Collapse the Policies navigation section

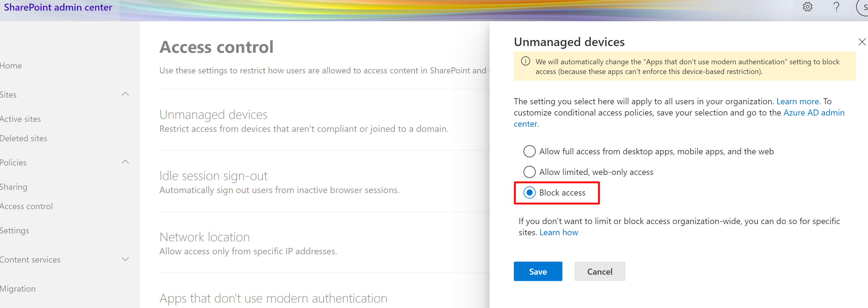click(x=125, y=162)
